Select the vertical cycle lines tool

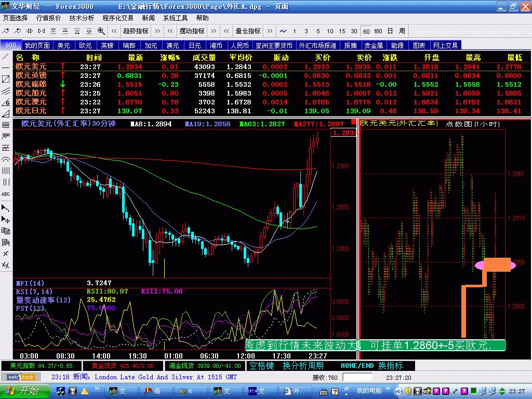6,170
